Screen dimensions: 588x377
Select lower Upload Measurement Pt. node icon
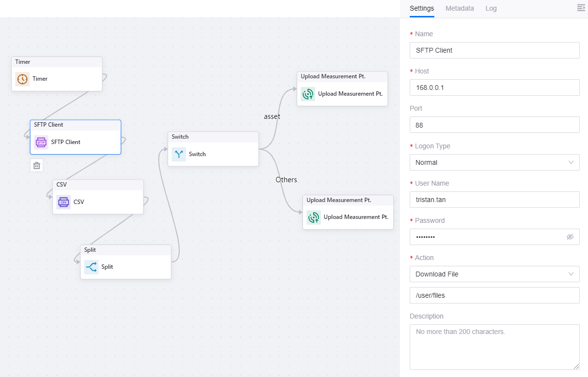314,217
